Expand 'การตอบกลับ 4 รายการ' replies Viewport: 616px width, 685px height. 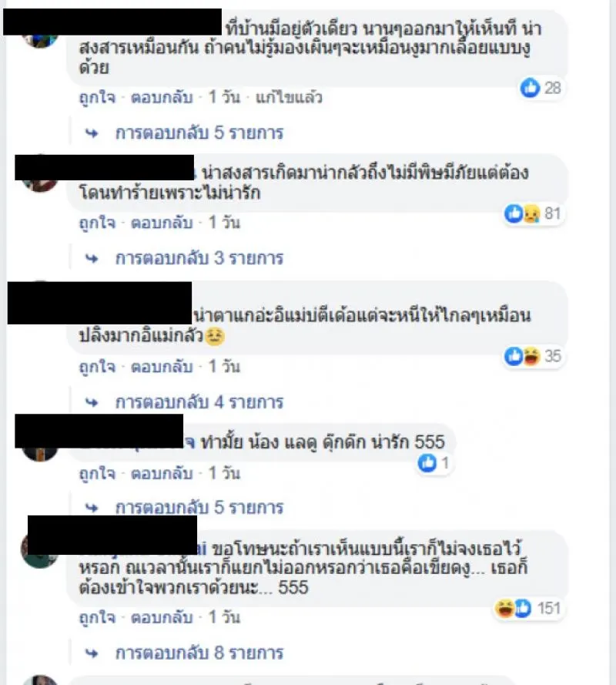pos(199,402)
